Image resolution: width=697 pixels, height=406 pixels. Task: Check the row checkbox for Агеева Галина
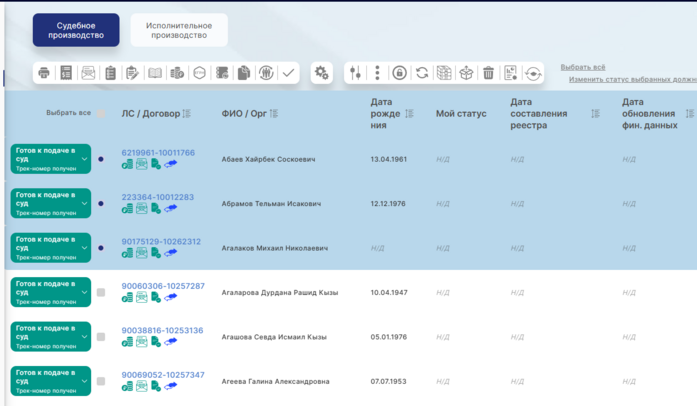pyautogui.click(x=101, y=381)
